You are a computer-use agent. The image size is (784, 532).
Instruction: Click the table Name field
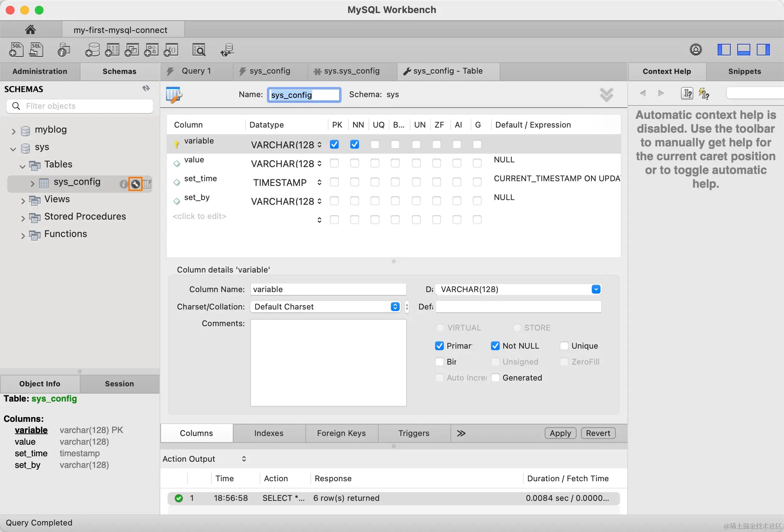pos(304,95)
